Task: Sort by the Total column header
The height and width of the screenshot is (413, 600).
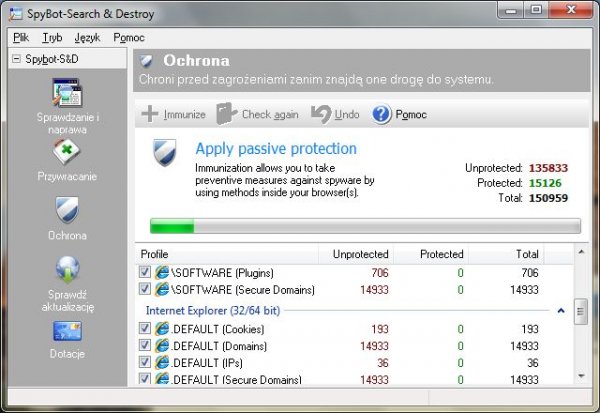Action: pos(506,254)
